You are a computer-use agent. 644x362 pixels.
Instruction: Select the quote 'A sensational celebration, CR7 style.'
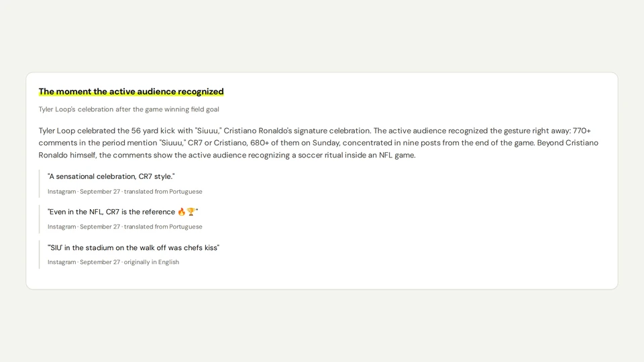(111, 176)
